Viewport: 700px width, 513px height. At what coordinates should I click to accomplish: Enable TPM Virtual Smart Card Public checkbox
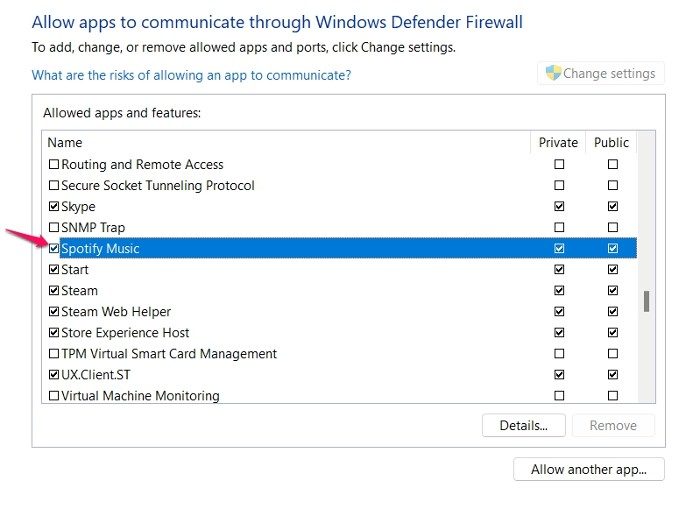point(613,353)
